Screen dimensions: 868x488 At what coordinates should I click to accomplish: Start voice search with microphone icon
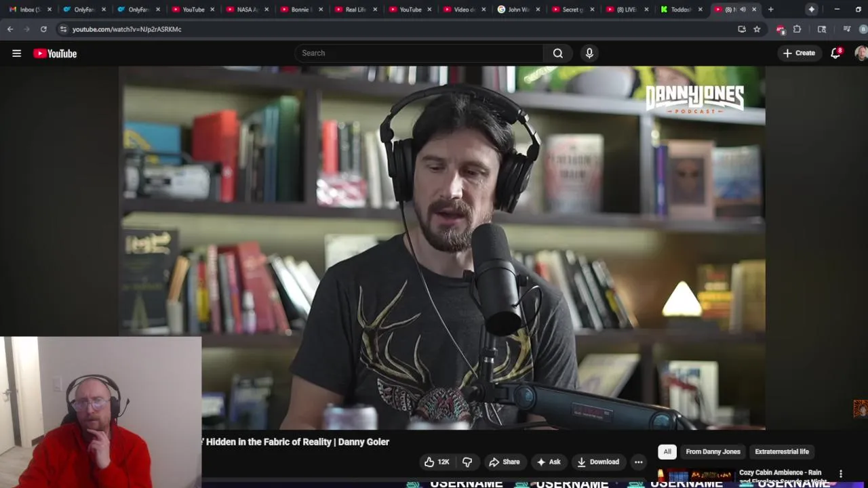click(589, 53)
